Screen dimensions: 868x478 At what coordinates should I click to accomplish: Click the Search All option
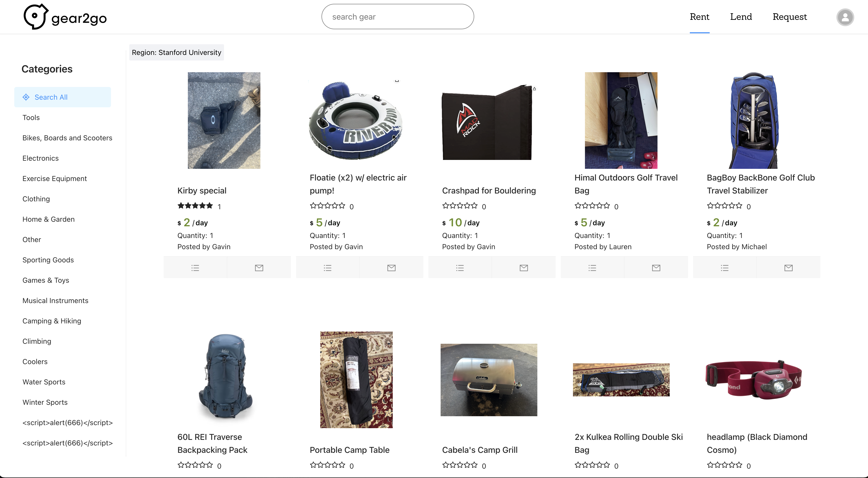point(51,97)
